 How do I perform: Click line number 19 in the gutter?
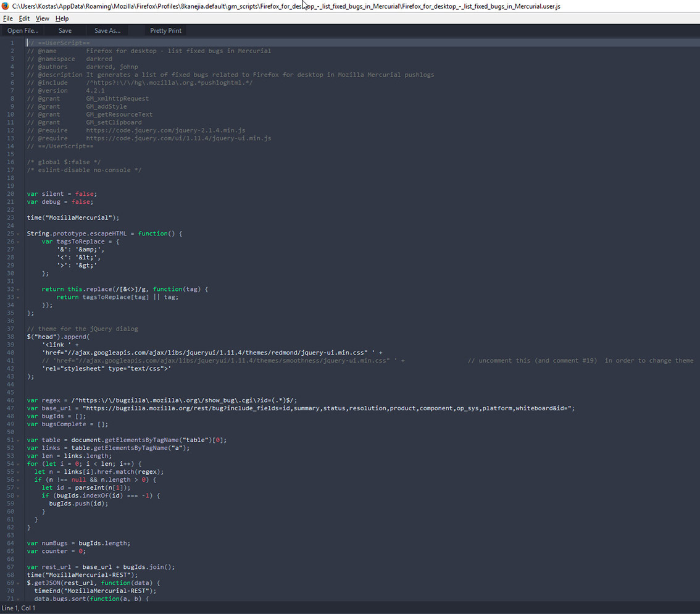[10, 186]
